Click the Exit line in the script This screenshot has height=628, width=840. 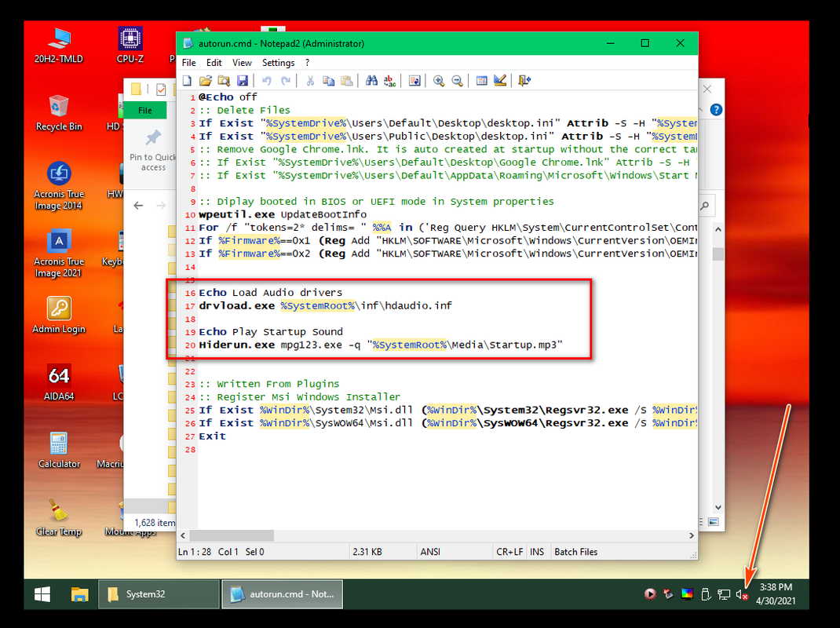click(212, 436)
